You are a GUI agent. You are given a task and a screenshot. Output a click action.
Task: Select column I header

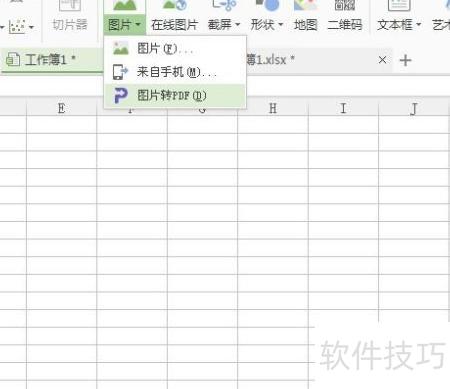343,108
